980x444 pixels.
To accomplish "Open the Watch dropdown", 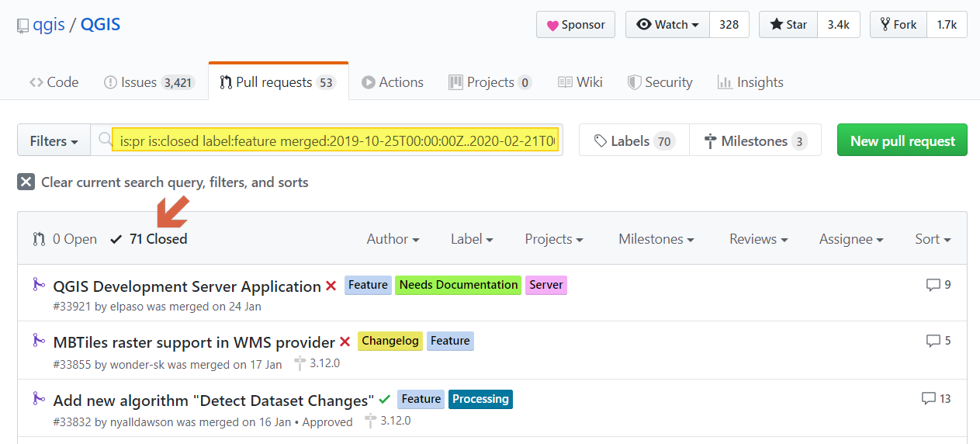I will [x=667, y=25].
